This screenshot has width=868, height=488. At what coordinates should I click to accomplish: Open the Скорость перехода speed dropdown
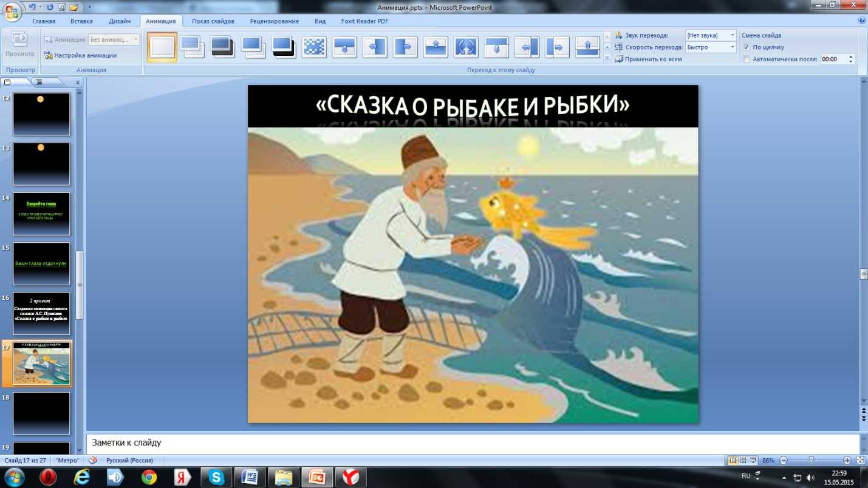pyautogui.click(x=733, y=47)
